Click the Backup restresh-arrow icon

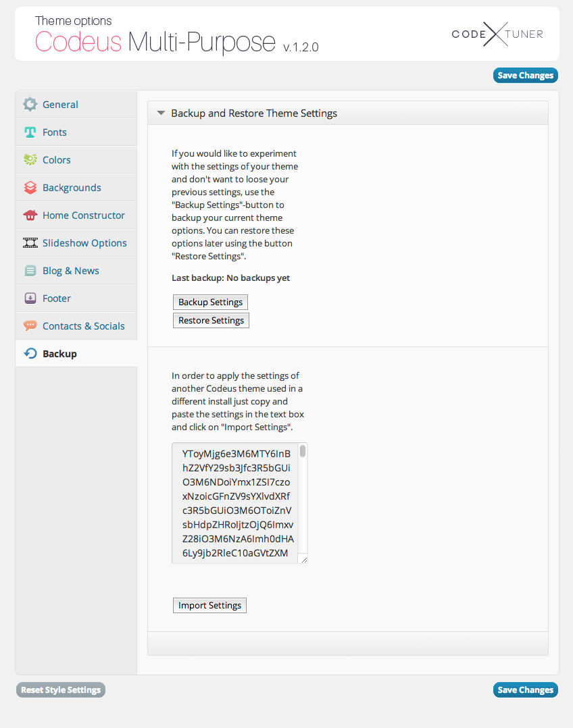30,353
